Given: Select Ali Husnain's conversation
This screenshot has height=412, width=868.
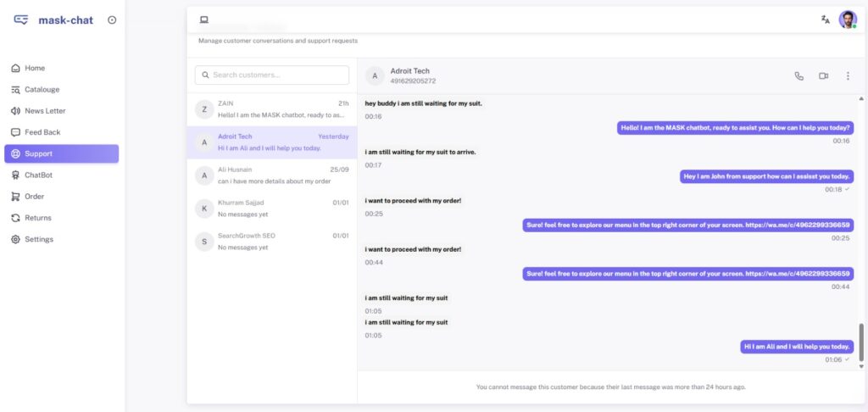Looking at the screenshot, I should click(x=271, y=175).
